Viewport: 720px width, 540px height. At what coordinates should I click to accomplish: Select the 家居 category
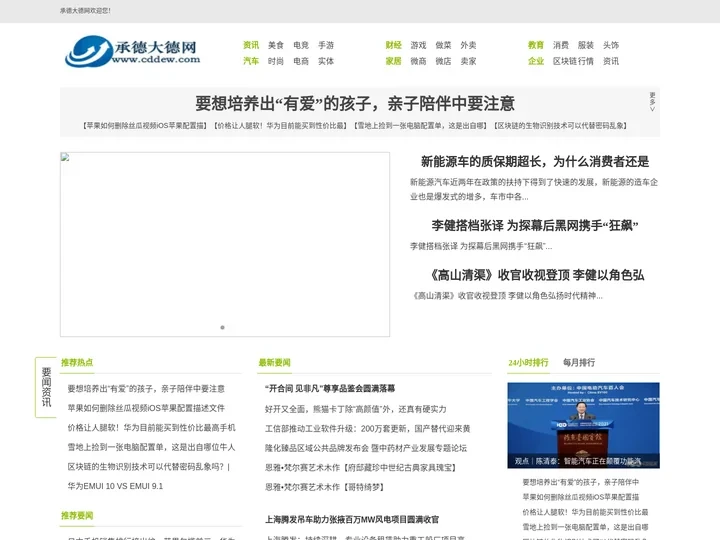point(394,61)
